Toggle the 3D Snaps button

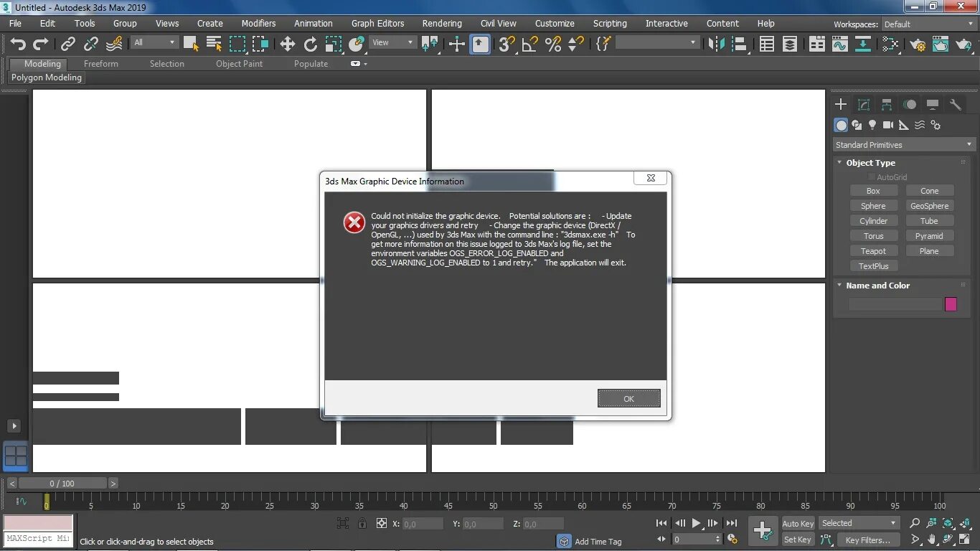click(507, 44)
